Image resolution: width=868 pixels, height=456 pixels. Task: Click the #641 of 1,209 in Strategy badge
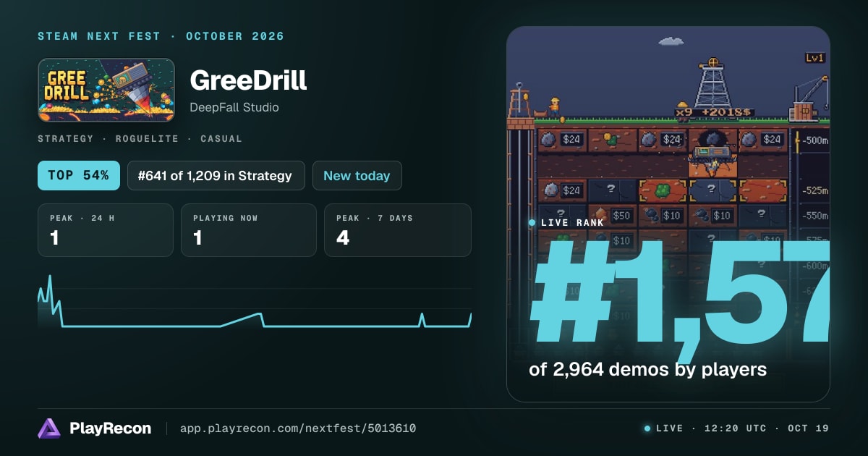216,175
